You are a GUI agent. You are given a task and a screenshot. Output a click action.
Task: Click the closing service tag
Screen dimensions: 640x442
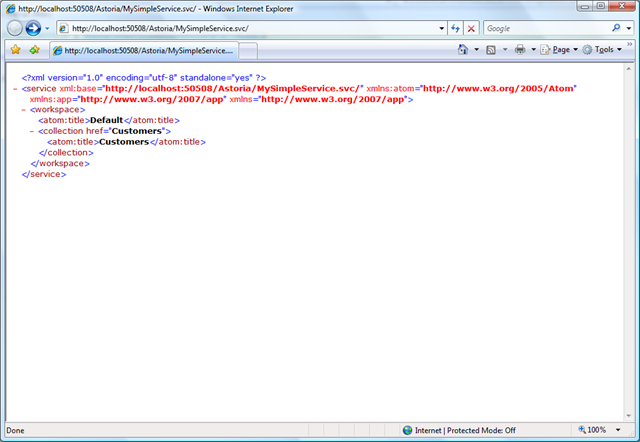pyautogui.click(x=44, y=174)
